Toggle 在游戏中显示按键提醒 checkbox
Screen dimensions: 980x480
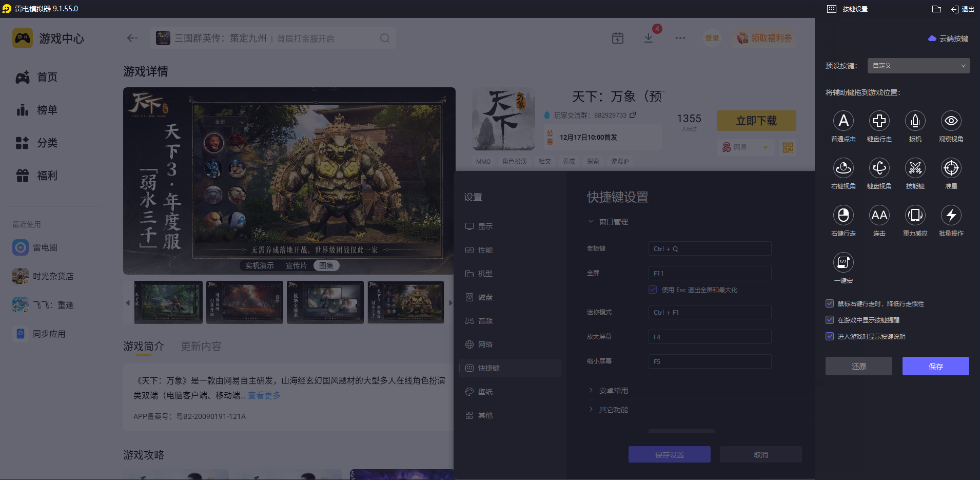(x=830, y=320)
